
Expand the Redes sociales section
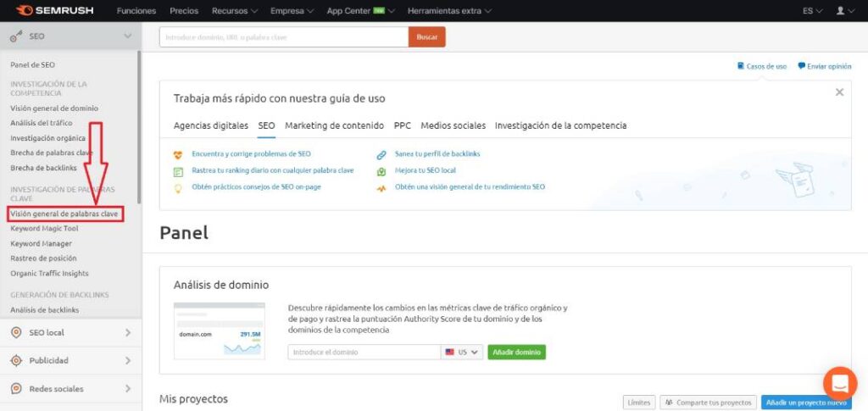click(x=128, y=389)
